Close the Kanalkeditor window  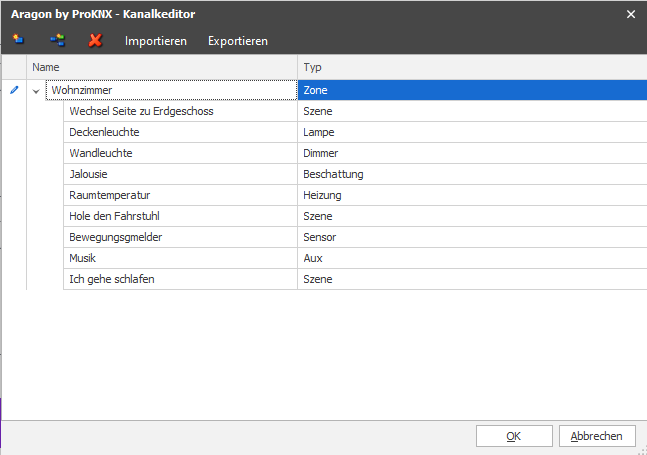click(x=631, y=14)
